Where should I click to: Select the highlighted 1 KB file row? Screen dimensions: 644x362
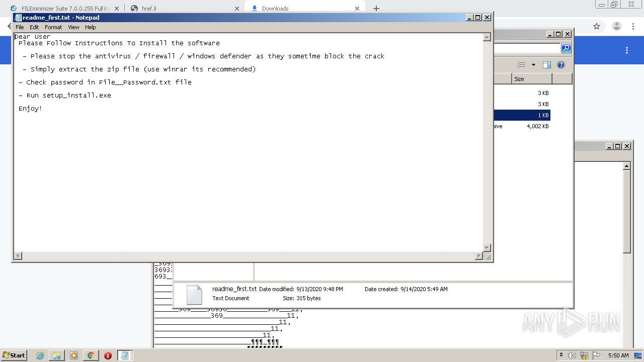click(522, 115)
